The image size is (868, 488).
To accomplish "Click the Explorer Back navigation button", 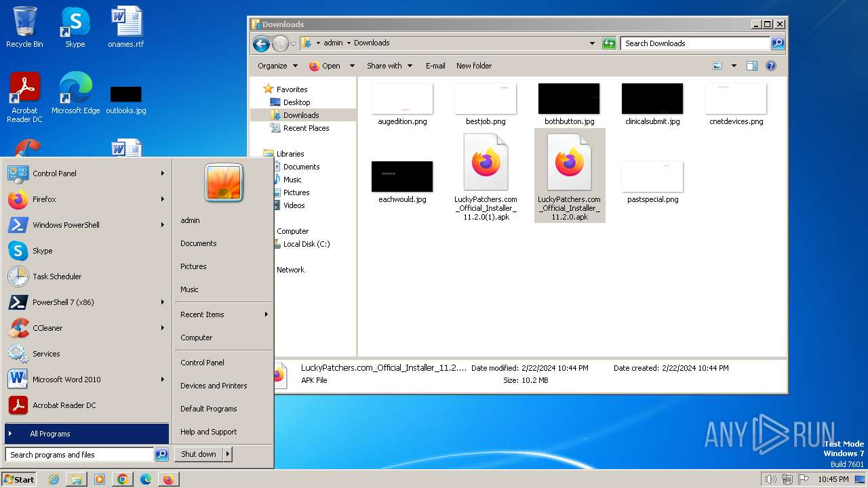I will [261, 43].
